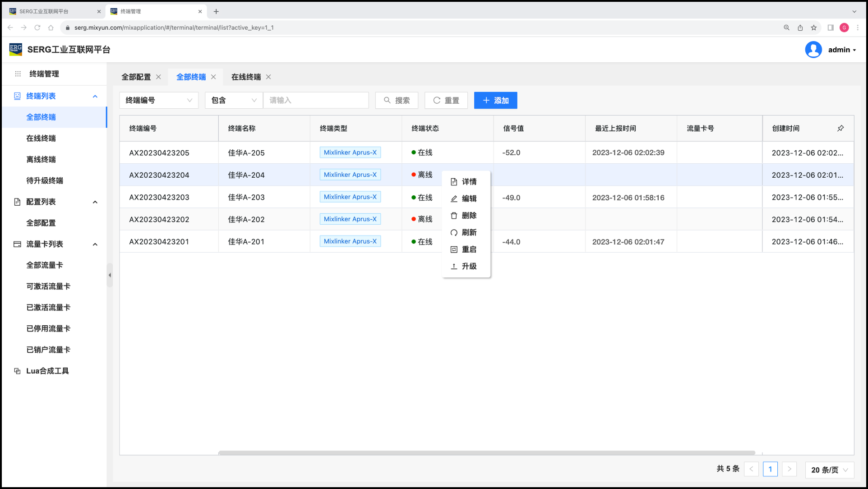Viewport: 868px width, 489px height.
Task: Click the Lua合成工具 sidebar item
Action: pyautogui.click(x=47, y=371)
